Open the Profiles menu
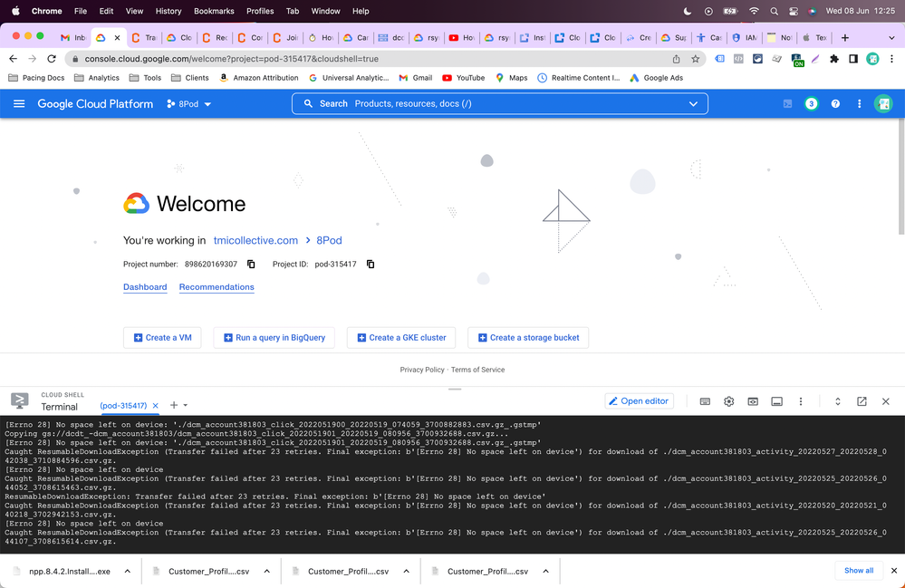 click(260, 11)
